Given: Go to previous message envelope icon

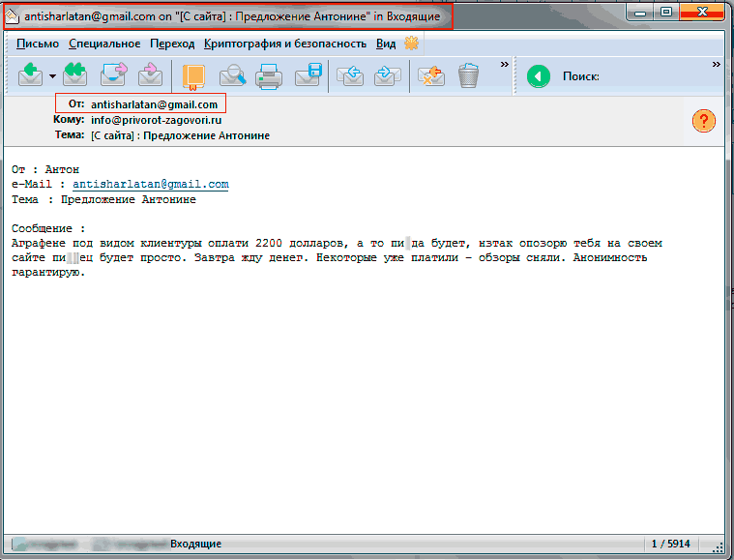Looking at the screenshot, I should click(348, 74).
